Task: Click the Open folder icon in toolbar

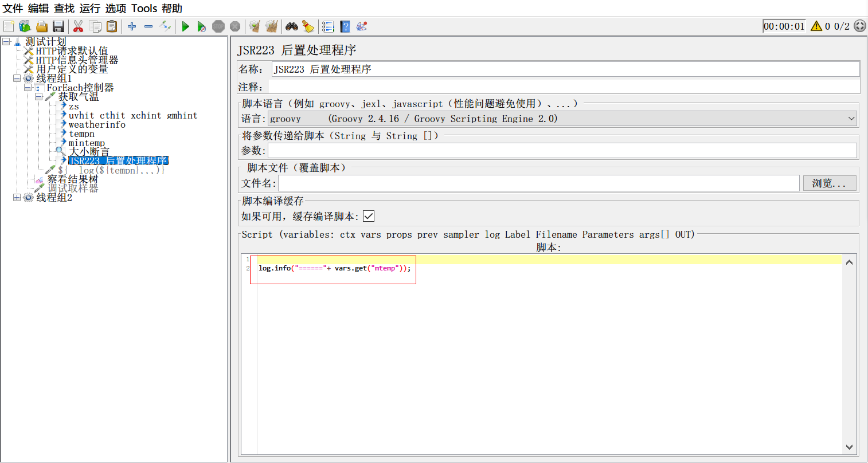Action: click(41, 26)
